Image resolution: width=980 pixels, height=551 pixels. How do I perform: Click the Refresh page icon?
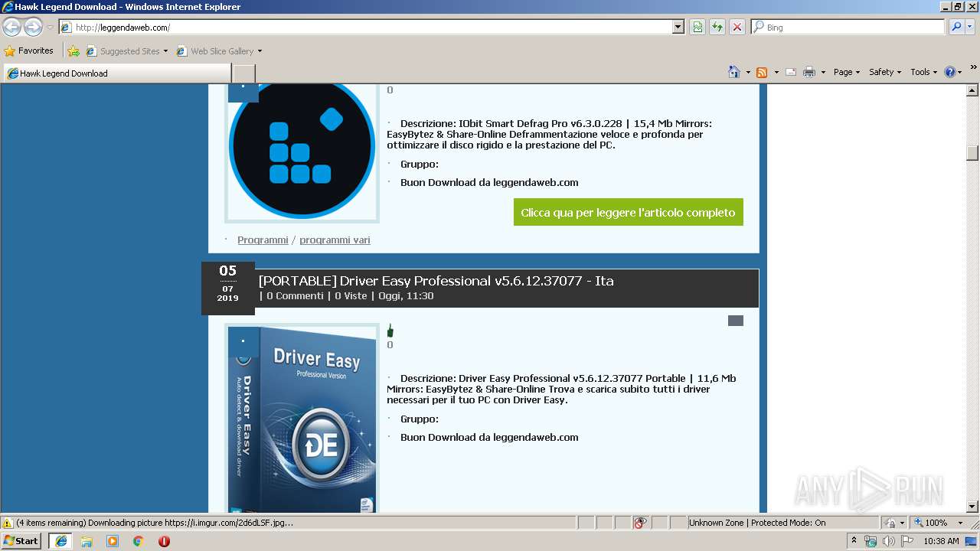[717, 28]
